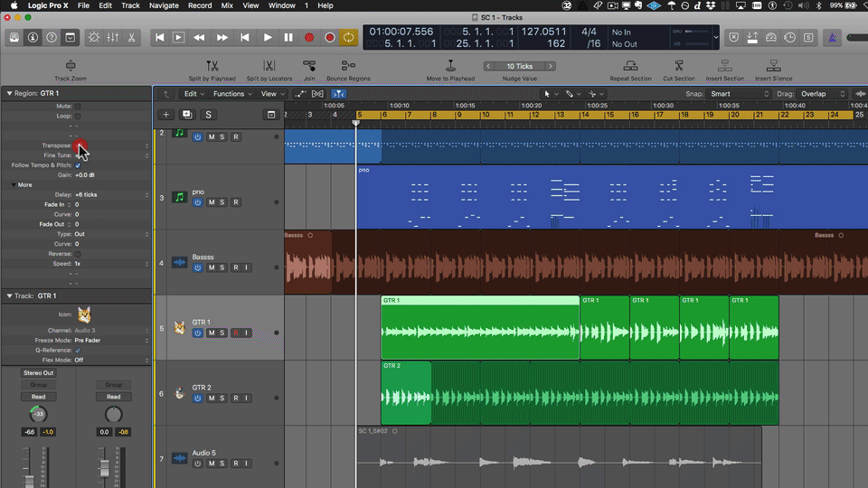The height and width of the screenshot is (488, 868).
Task: Click the Fast Forward transport button
Action: (x=222, y=38)
